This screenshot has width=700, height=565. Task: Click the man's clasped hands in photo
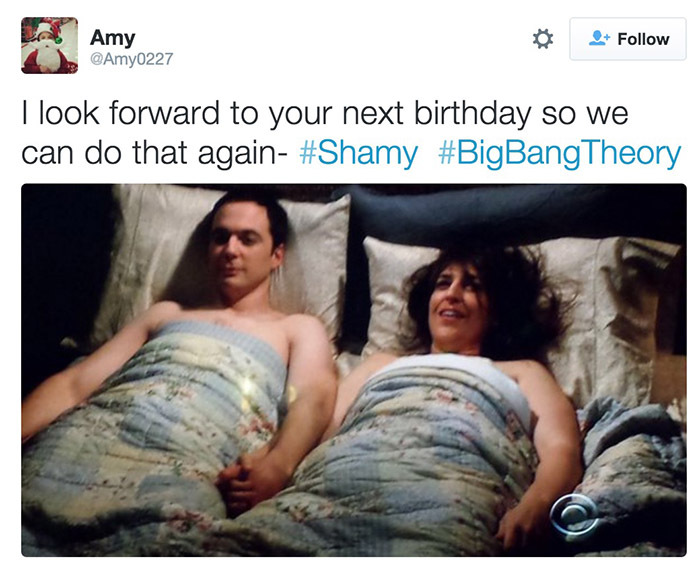click(x=246, y=484)
